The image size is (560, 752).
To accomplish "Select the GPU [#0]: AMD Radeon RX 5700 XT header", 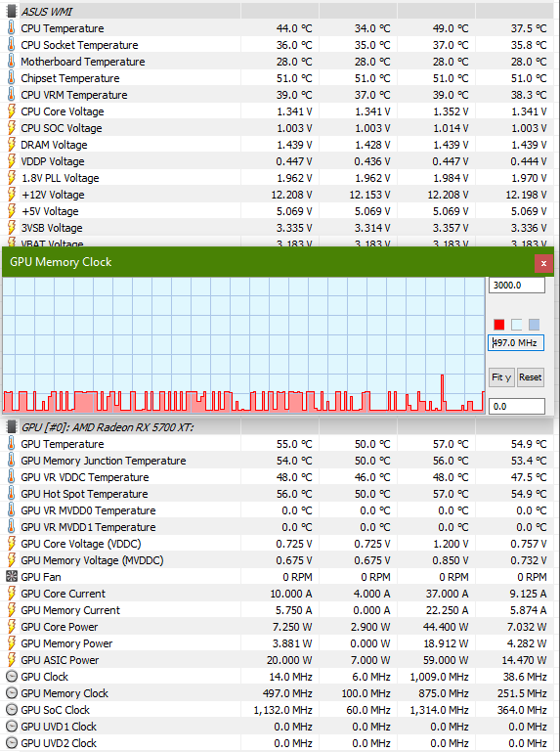I will click(x=108, y=426).
